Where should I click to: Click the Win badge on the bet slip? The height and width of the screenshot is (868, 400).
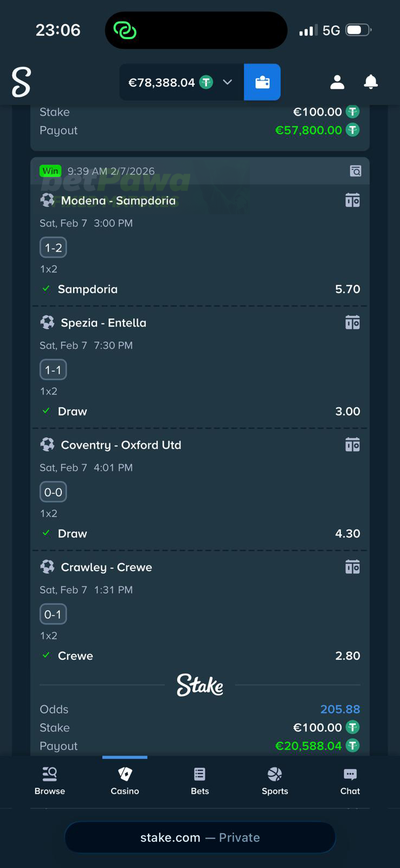[50, 170]
